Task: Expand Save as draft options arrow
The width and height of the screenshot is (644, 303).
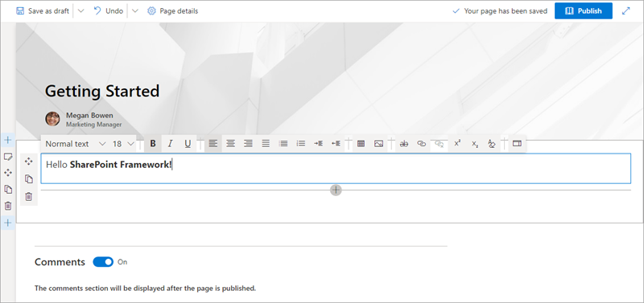Action: point(81,11)
